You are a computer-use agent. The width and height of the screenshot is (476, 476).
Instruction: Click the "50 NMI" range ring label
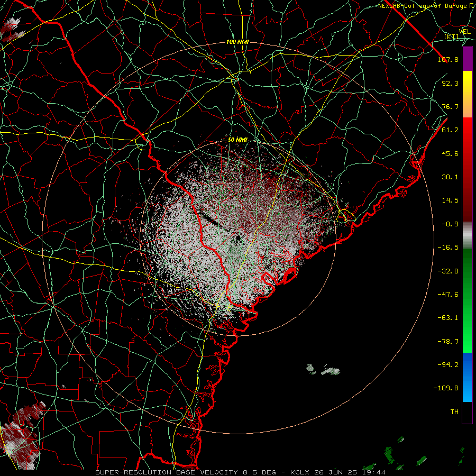tap(237, 140)
